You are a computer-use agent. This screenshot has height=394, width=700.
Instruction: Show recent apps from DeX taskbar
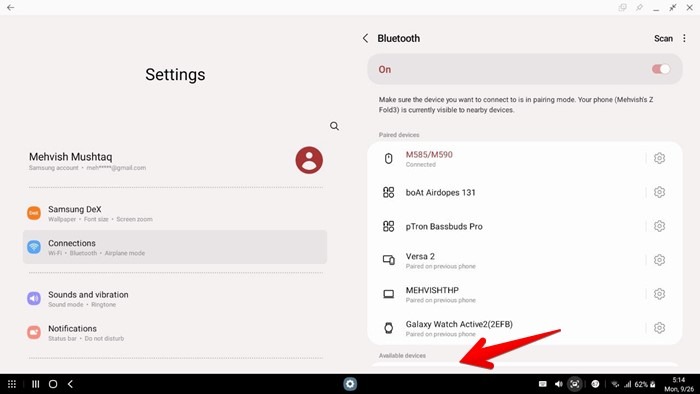[x=36, y=384]
